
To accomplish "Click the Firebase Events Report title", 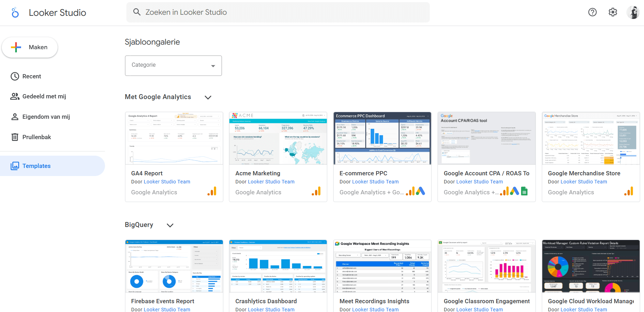I will [x=163, y=301].
